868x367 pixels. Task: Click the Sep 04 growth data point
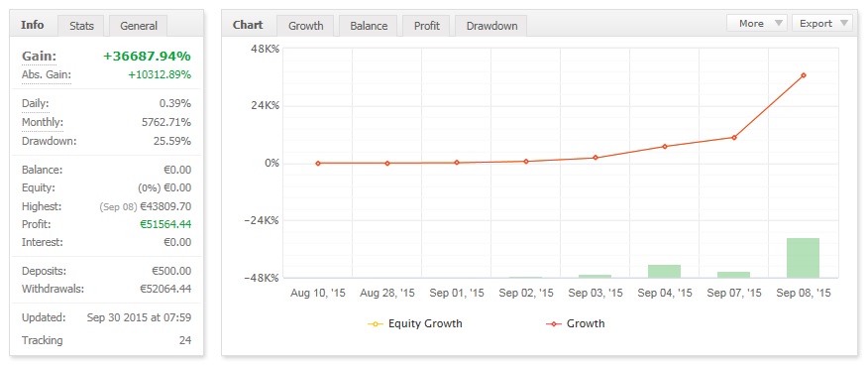tap(665, 147)
